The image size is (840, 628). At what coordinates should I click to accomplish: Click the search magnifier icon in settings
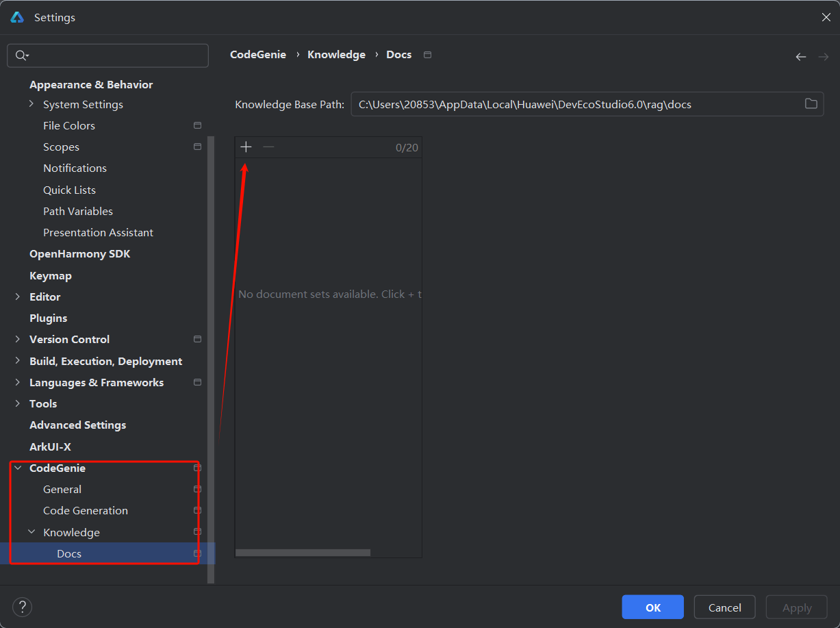(x=21, y=55)
